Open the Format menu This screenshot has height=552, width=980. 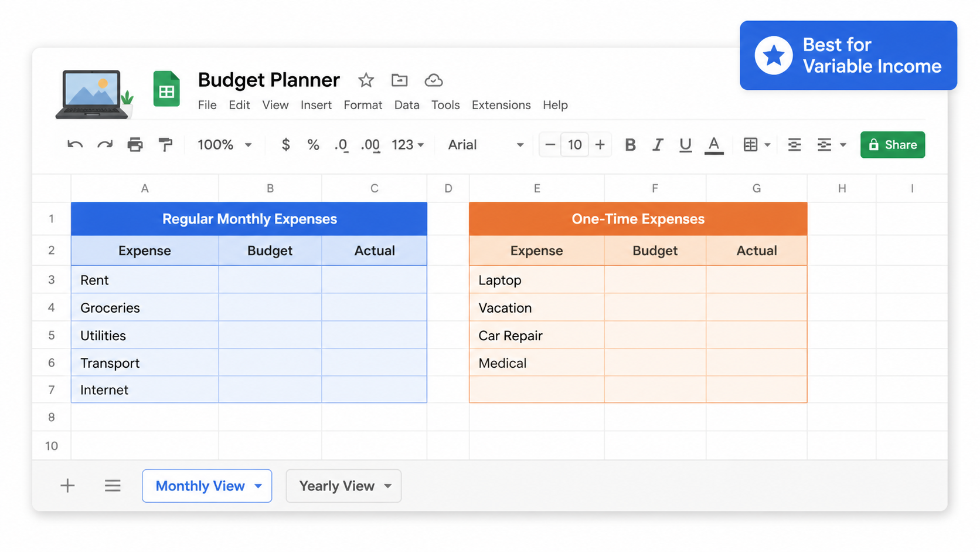click(363, 105)
